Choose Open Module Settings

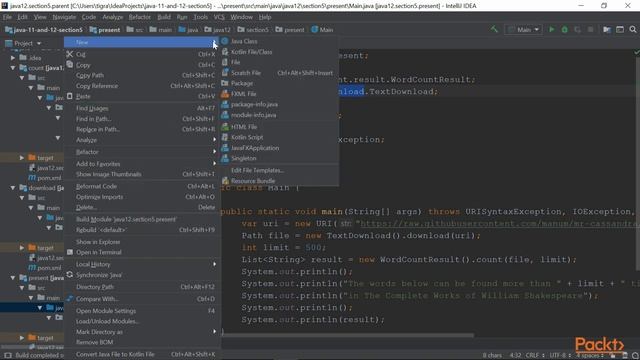pos(142,311)
